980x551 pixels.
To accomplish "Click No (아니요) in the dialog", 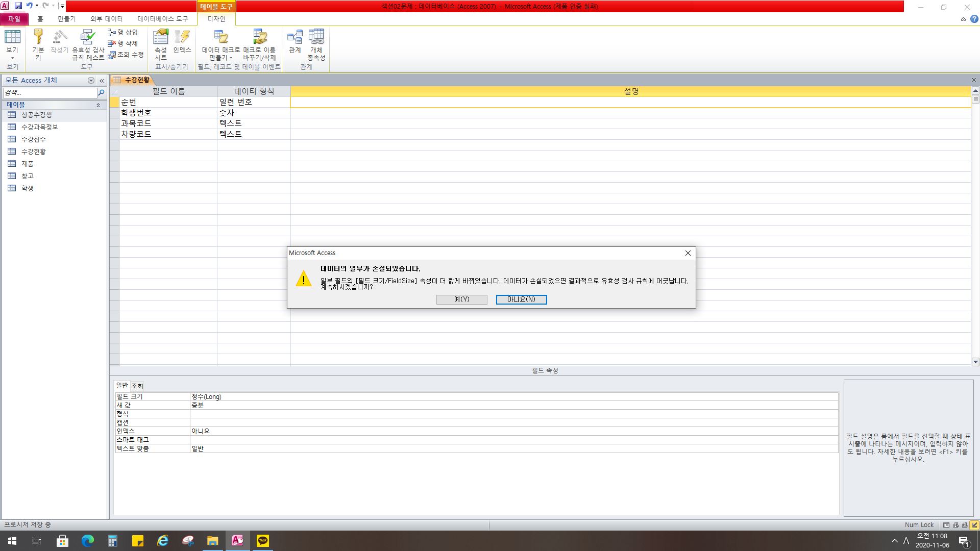I will 521,299.
